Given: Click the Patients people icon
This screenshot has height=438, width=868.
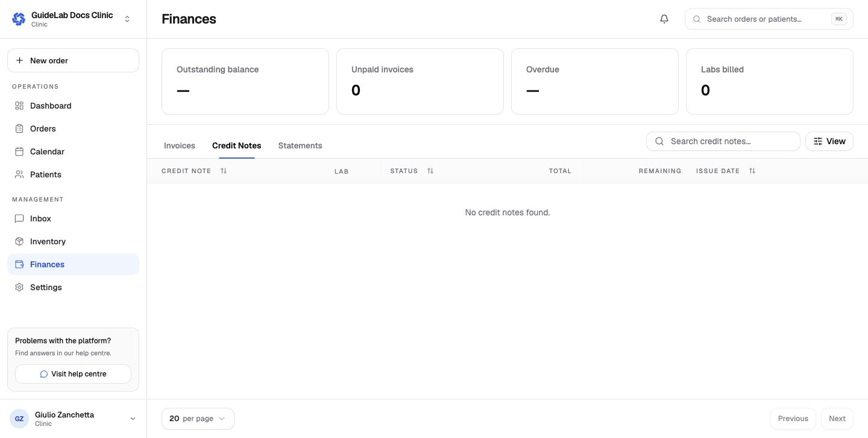Looking at the screenshot, I should tap(19, 174).
